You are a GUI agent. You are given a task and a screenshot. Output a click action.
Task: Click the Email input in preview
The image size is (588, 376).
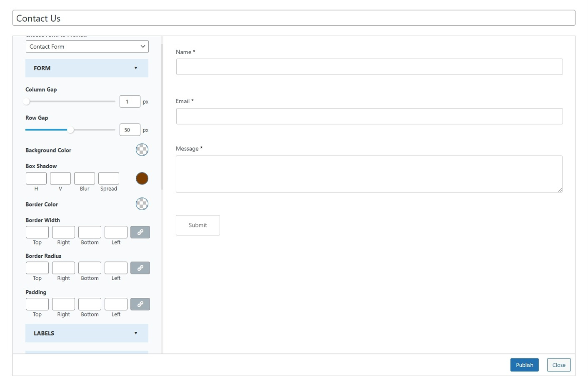pos(369,117)
